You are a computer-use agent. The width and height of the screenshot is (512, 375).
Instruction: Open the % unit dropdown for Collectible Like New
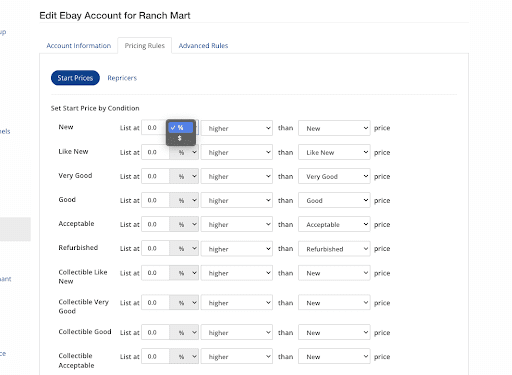pyautogui.click(x=184, y=273)
